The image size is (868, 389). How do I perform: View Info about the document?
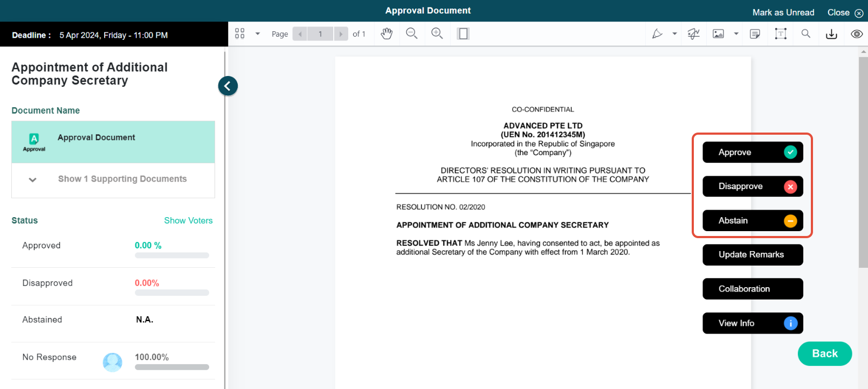(x=753, y=323)
